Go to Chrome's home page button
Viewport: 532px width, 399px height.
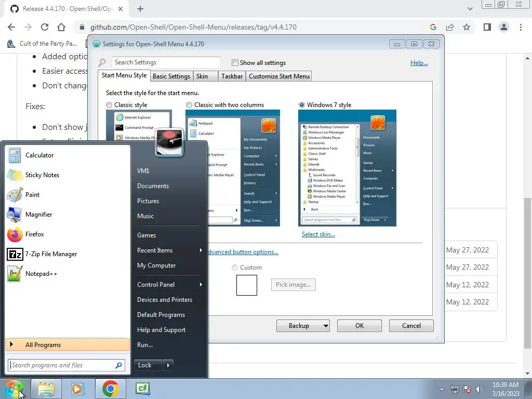(x=61, y=27)
